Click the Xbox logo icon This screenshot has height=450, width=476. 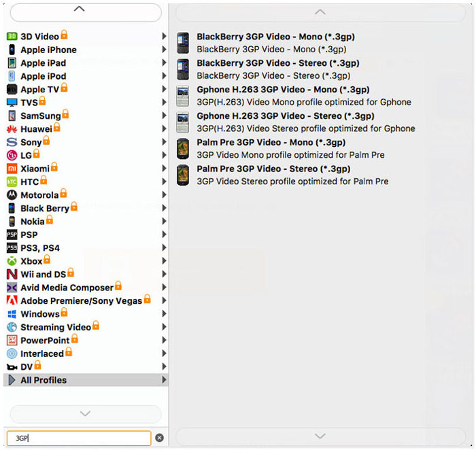pyautogui.click(x=12, y=261)
